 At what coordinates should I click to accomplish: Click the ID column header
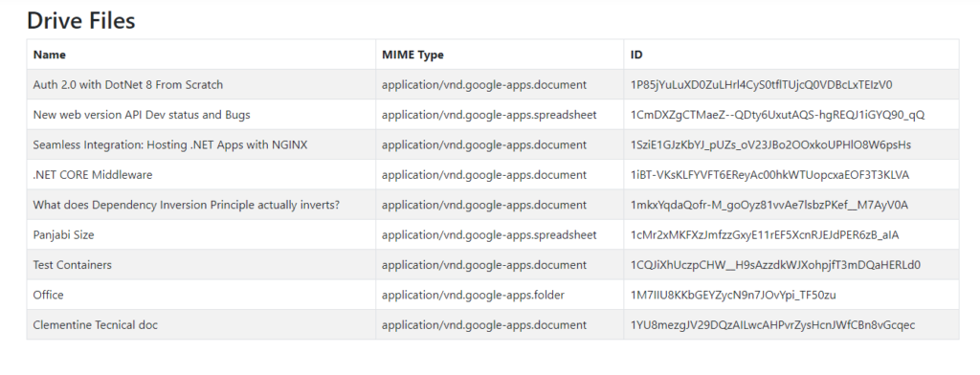click(636, 55)
